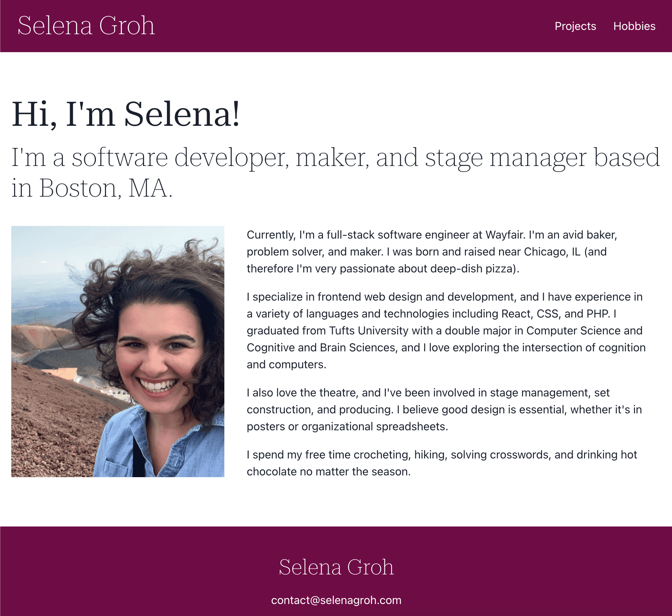672x616 pixels.
Task: Click the contact@selenagroh.com email link
Action: coord(336,600)
